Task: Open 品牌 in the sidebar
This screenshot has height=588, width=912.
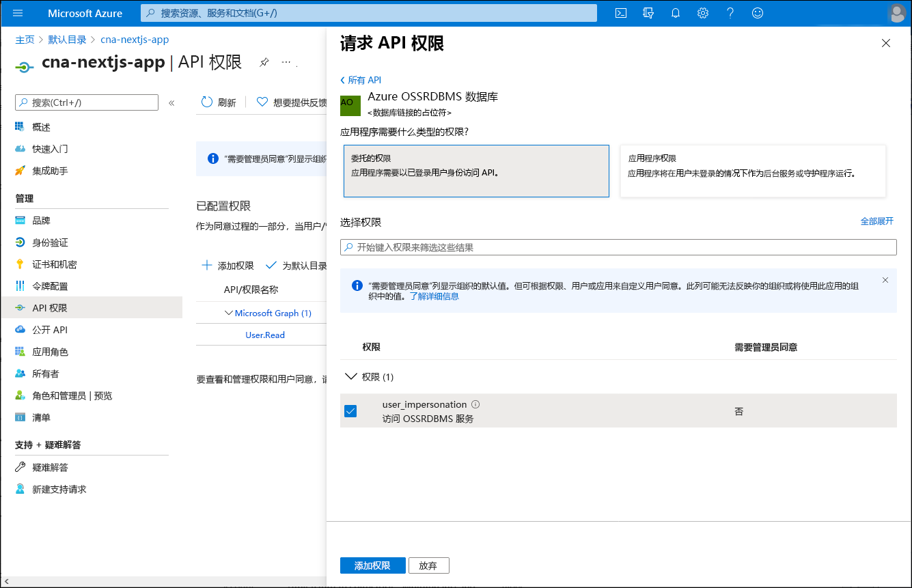Action: point(41,221)
